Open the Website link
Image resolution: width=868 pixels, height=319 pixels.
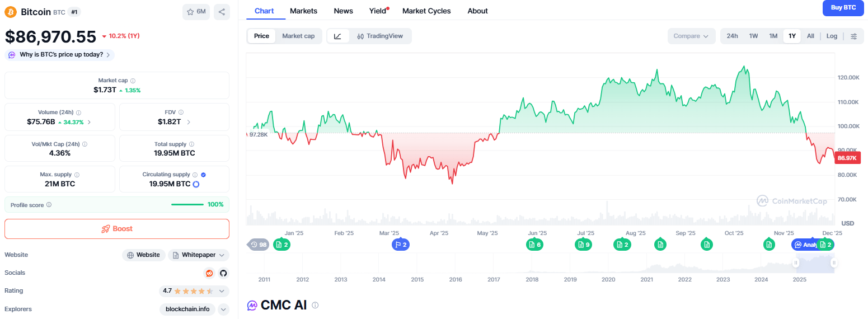(x=144, y=255)
